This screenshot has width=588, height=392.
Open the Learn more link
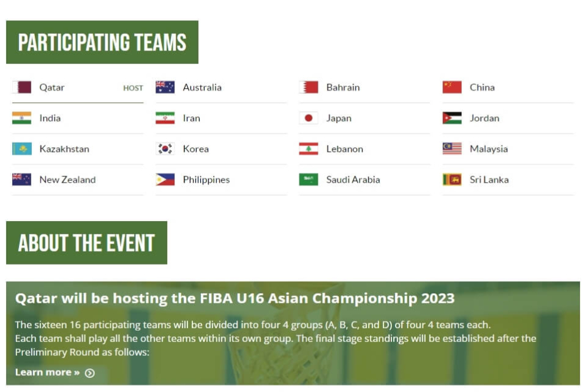coord(47,372)
